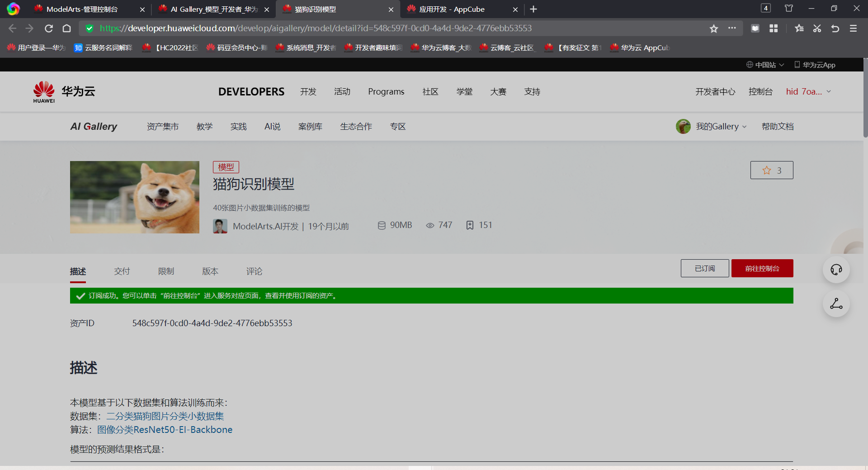Image resolution: width=868 pixels, height=470 pixels.
Task: Select the 评论 tab
Action: pos(254,271)
